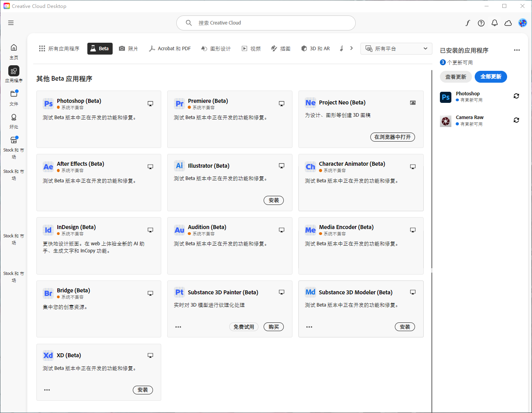Open the help question mark icon
Image resolution: width=532 pixels, height=413 pixels.
481,23
